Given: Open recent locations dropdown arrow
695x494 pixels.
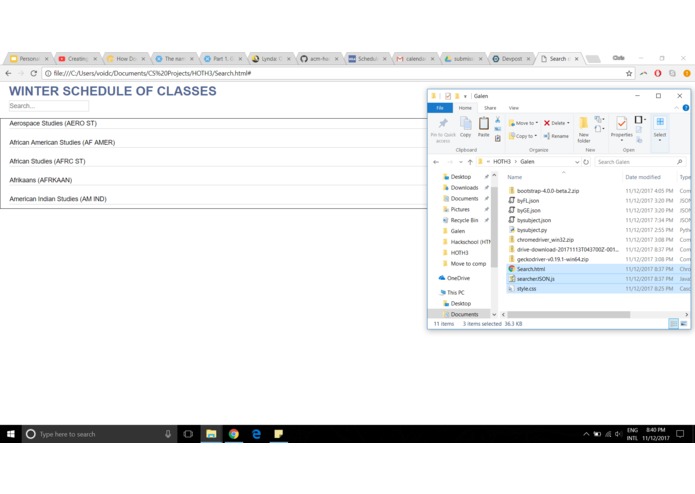Looking at the screenshot, I should (461, 162).
